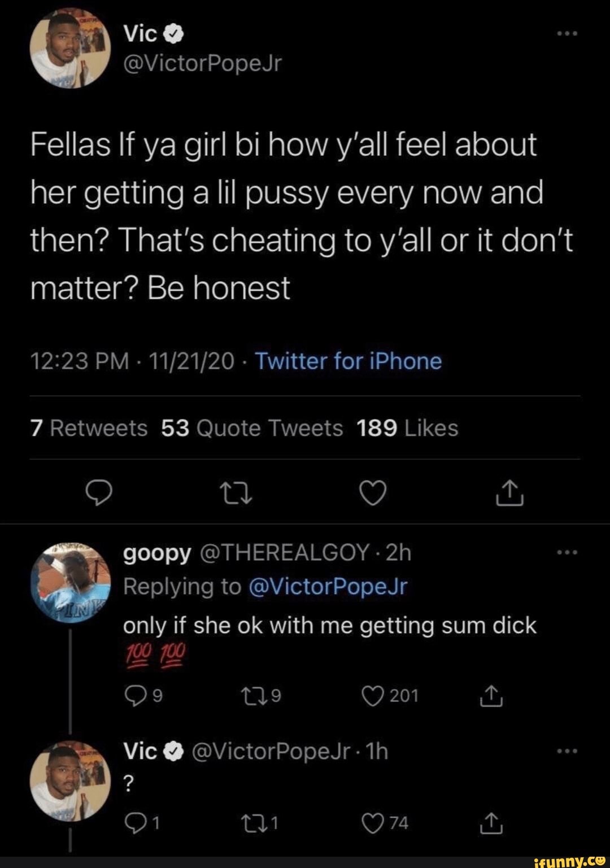View the 189 Likes list
The image size is (610, 868).
click(x=407, y=428)
